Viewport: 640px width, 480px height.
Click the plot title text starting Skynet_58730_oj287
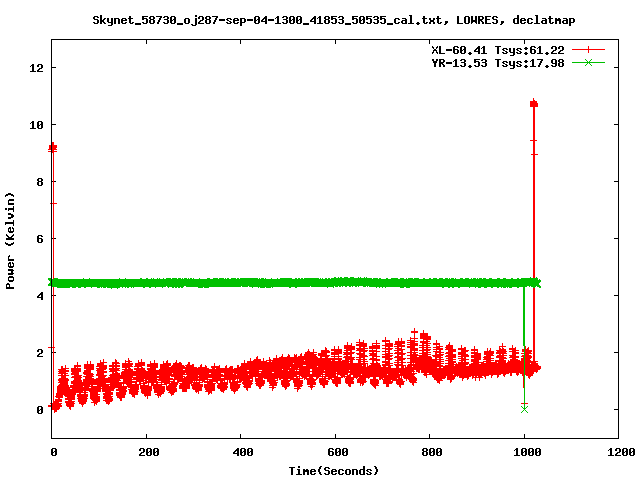tap(333, 20)
